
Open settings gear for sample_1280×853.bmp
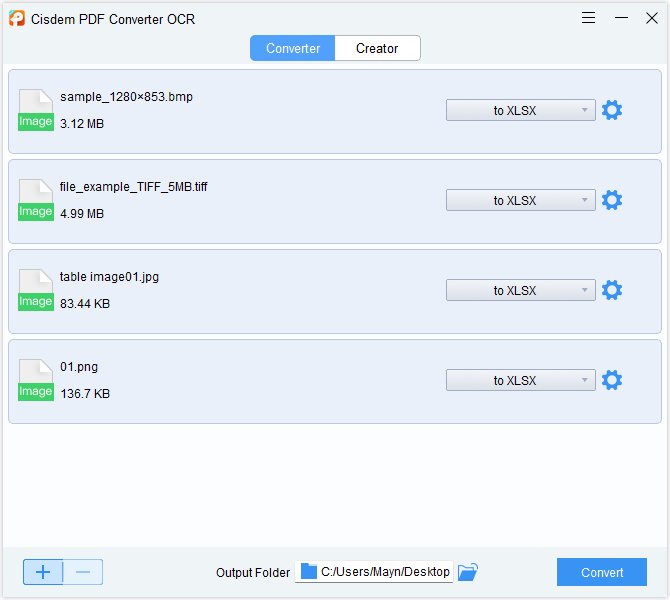tap(612, 110)
